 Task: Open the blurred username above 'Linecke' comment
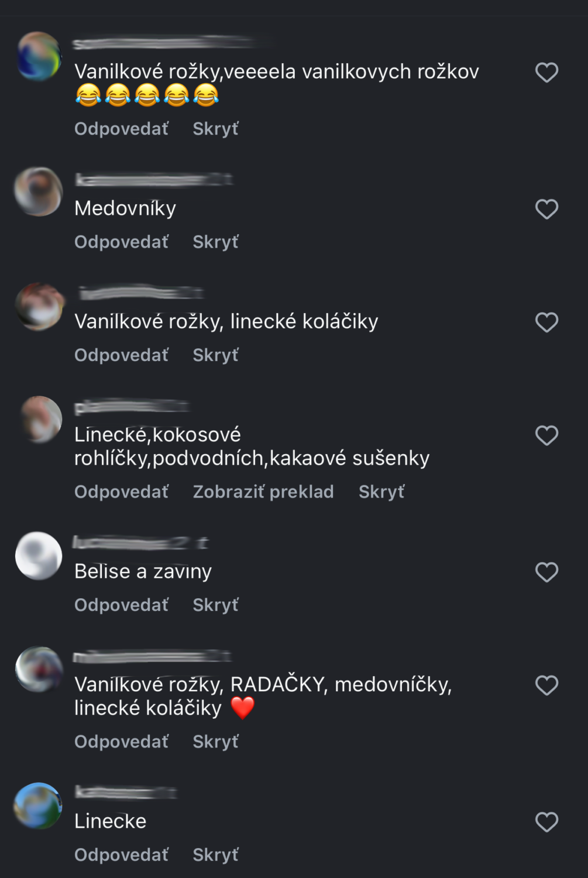[126, 793]
